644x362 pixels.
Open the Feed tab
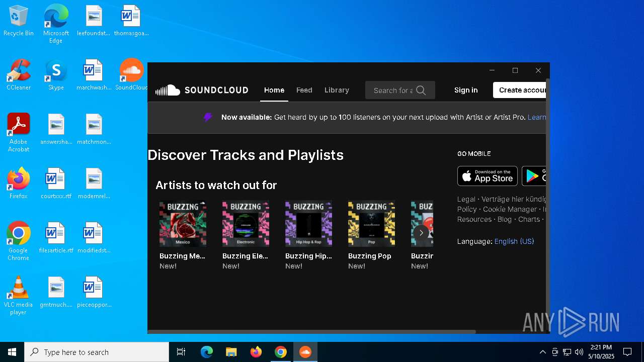point(304,90)
